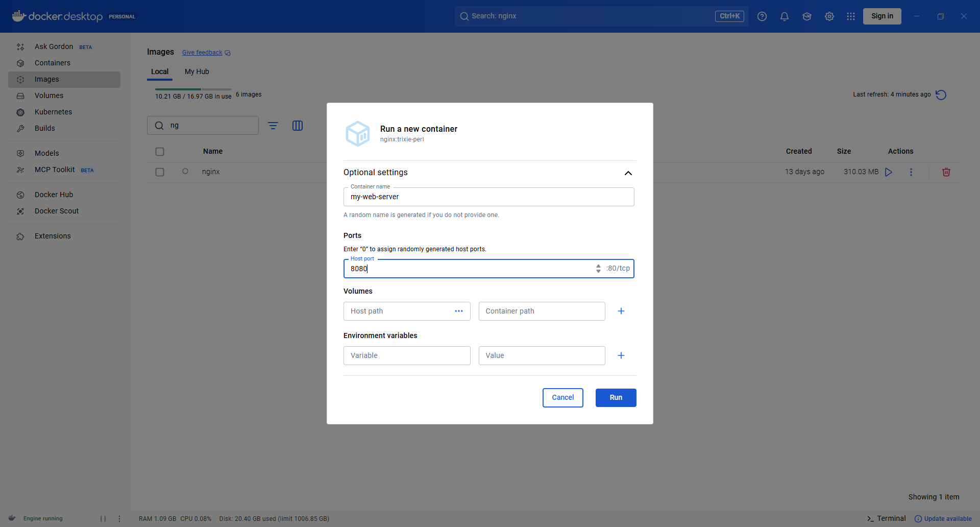Open Settings gear icon
Viewport: 980px width, 527px height.
pyautogui.click(x=829, y=16)
